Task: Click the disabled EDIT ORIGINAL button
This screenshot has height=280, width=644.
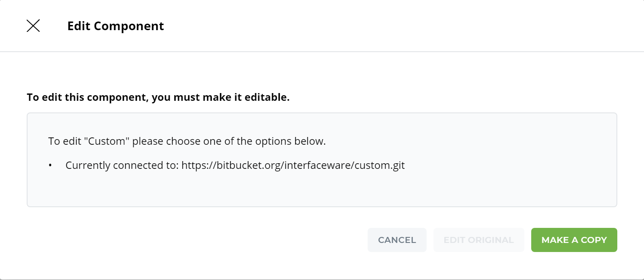Action: (x=479, y=240)
